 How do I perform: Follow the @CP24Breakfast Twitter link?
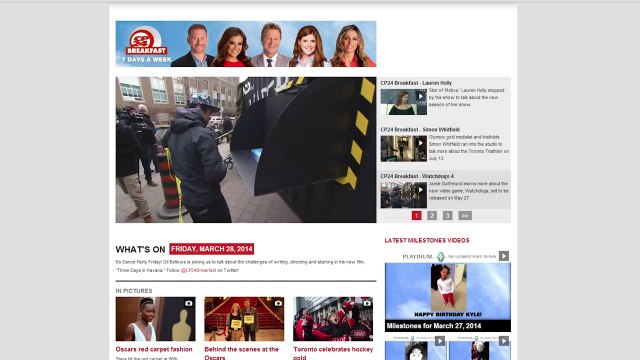click(198, 270)
